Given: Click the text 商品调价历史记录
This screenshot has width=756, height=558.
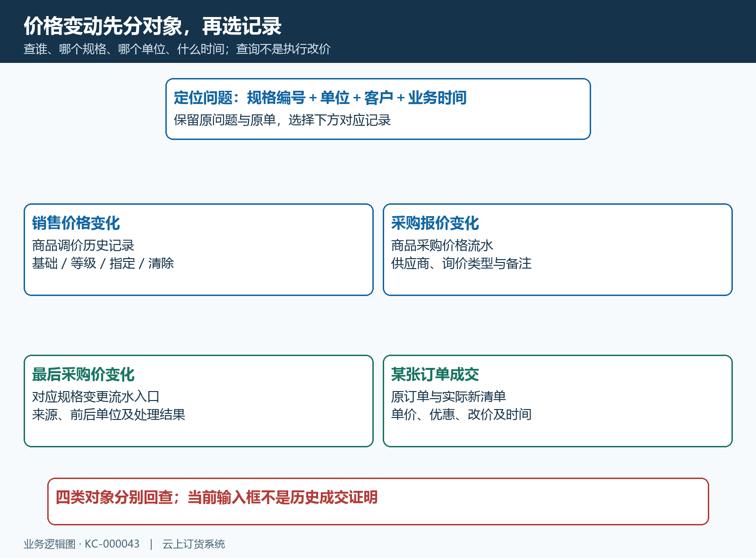Looking at the screenshot, I should click(x=83, y=245).
